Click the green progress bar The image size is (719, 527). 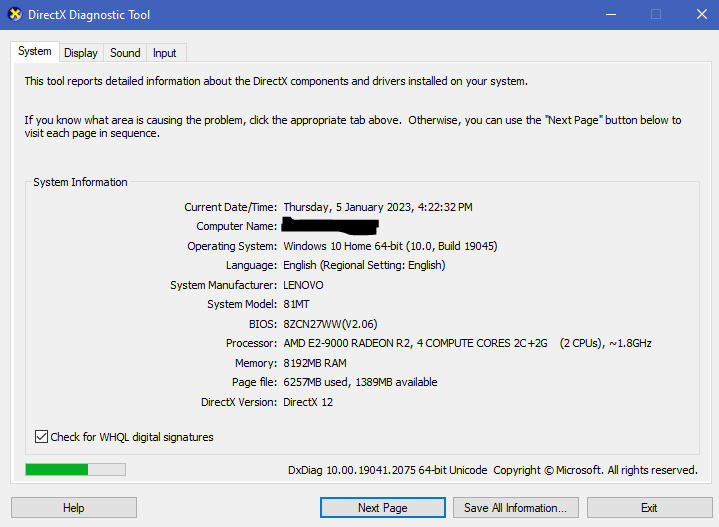click(x=75, y=469)
